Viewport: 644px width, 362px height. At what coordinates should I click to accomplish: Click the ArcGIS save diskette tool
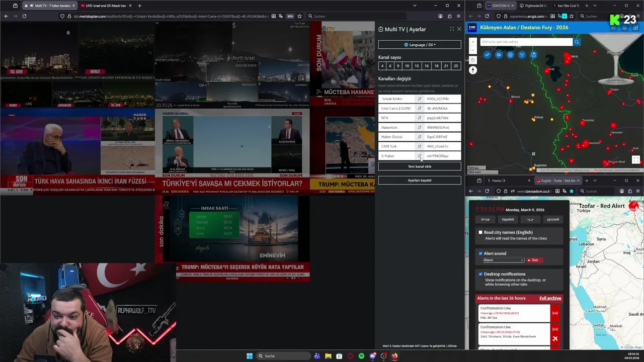[533, 55]
